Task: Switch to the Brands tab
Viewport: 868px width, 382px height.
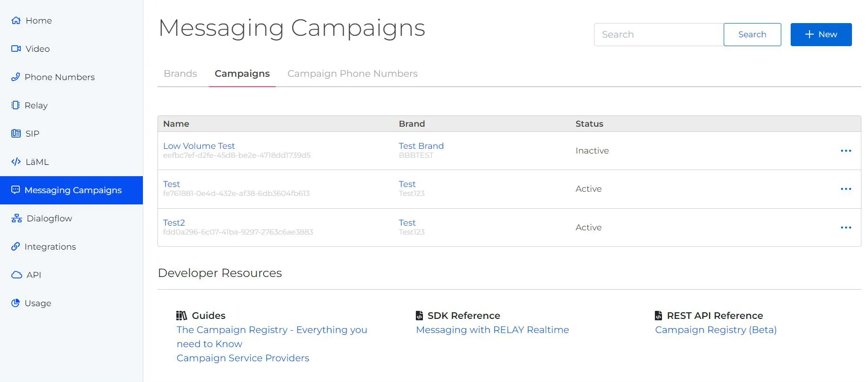Action: pyautogui.click(x=180, y=73)
